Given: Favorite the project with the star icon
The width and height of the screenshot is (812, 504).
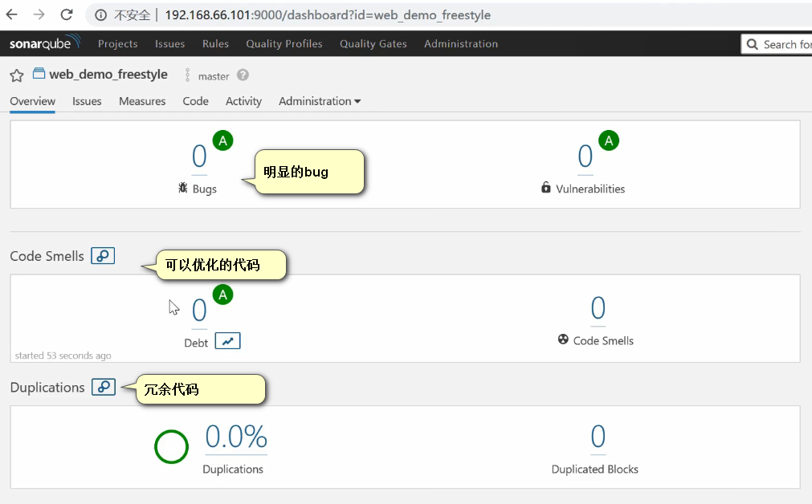Looking at the screenshot, I should [17, 75].
